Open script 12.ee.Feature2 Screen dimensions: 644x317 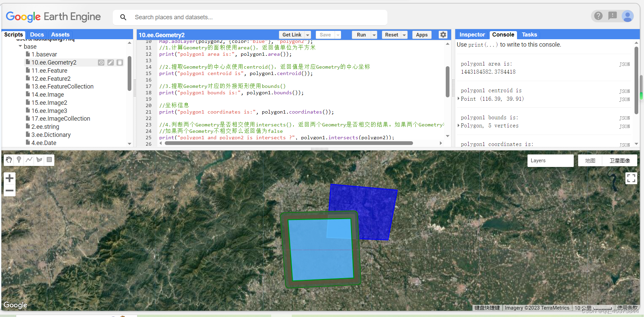(51, 79)
